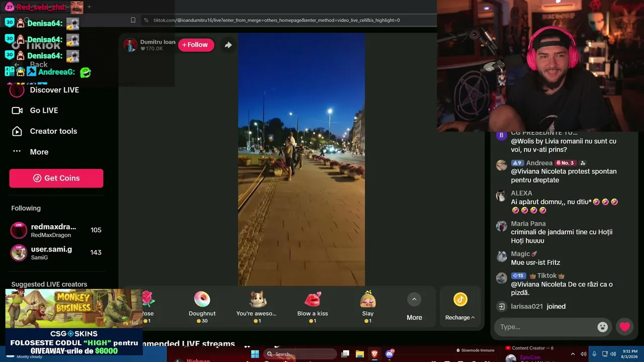Open Discover LIVE in the sidebar
This screenshot has width=644, height=362.
click(x=54, y=90)
